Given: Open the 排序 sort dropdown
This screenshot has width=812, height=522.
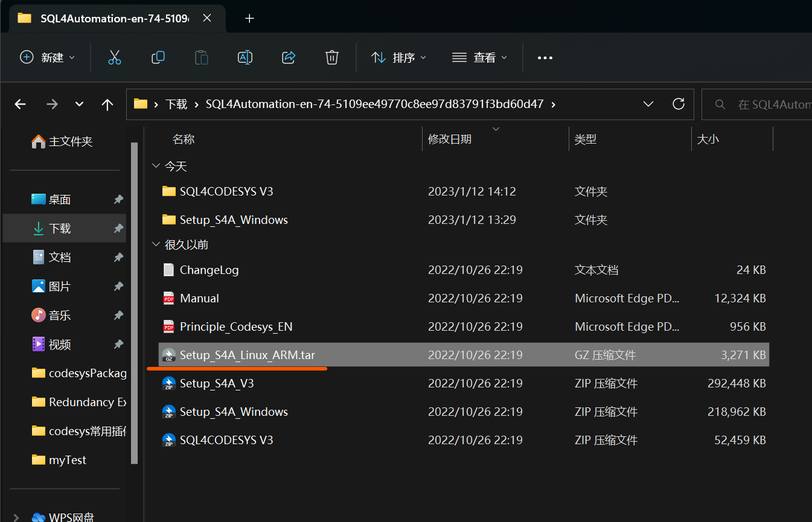Looking at the screenshot, I should coord(398,57).
